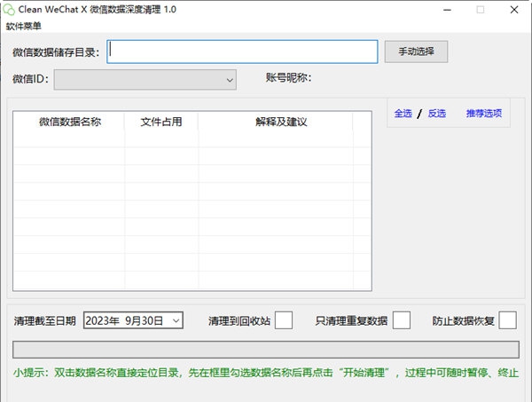Click the 推荐选项 link

click(484, 113)
